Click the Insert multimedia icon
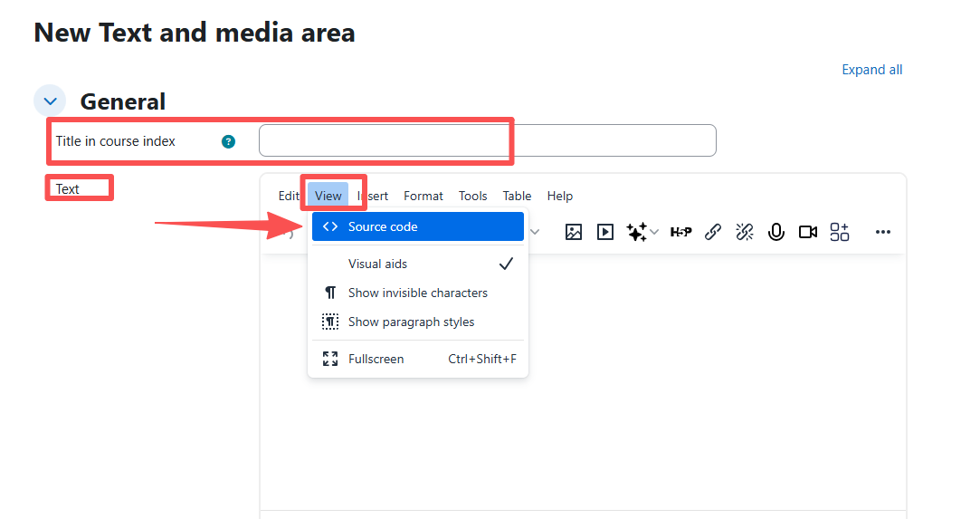 tap(605, 232)
